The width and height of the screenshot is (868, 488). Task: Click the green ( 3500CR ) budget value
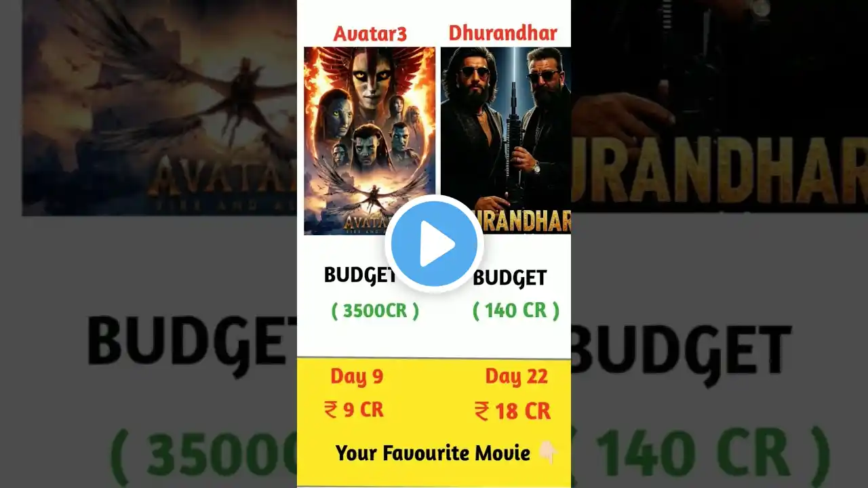pyautogui.click(x=375, y=310)
